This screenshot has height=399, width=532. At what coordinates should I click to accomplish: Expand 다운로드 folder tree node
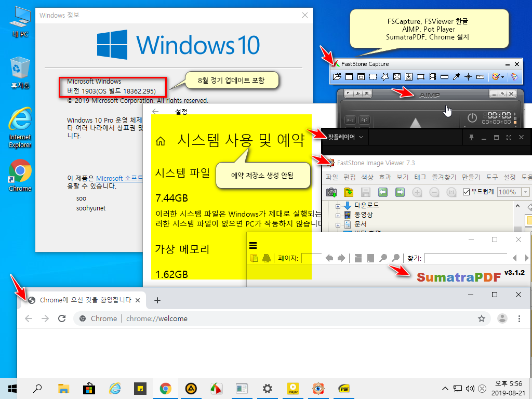click(338, 206)
